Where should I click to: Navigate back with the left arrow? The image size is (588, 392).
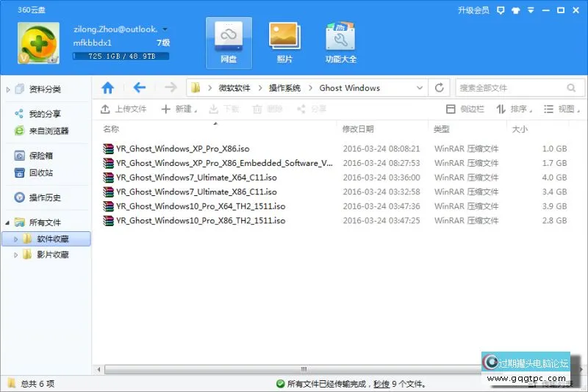pos(140,88)
